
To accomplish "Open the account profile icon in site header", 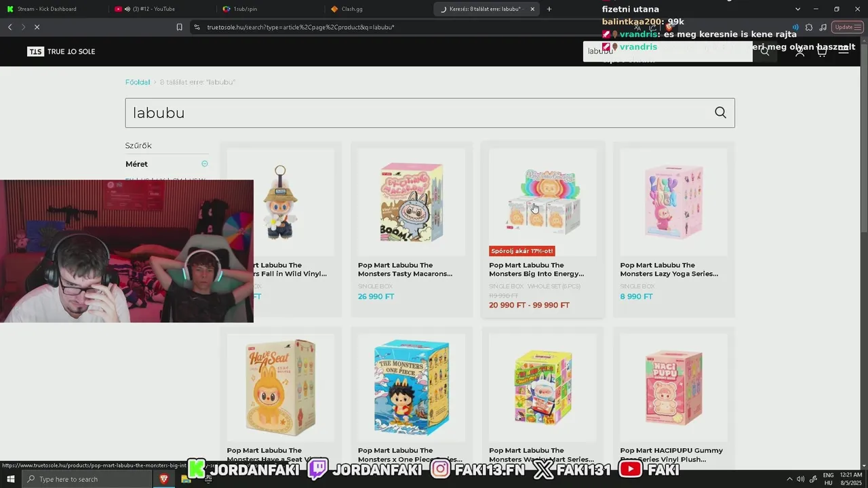I will 800,52.
